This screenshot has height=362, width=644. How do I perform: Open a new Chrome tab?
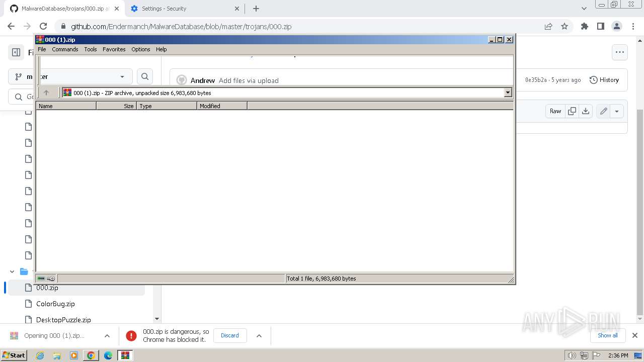click(256, 9)
